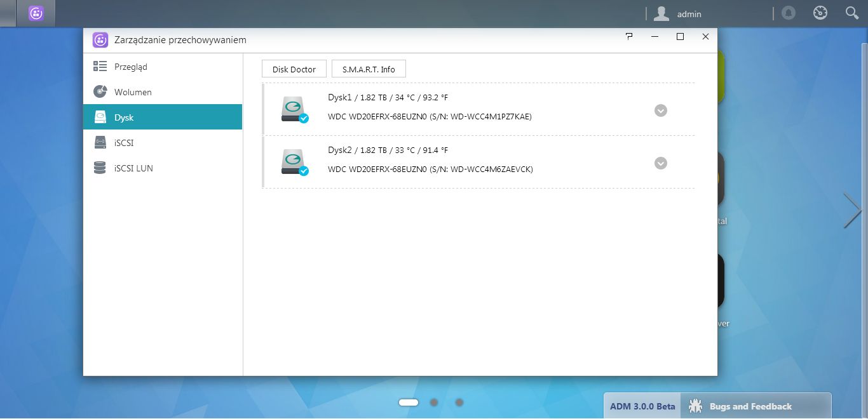Image resolution: width=868 pixels, height=419 pixels.
Task: Open S.M.A.R.T. Info
Action: [x=369, y=69]
